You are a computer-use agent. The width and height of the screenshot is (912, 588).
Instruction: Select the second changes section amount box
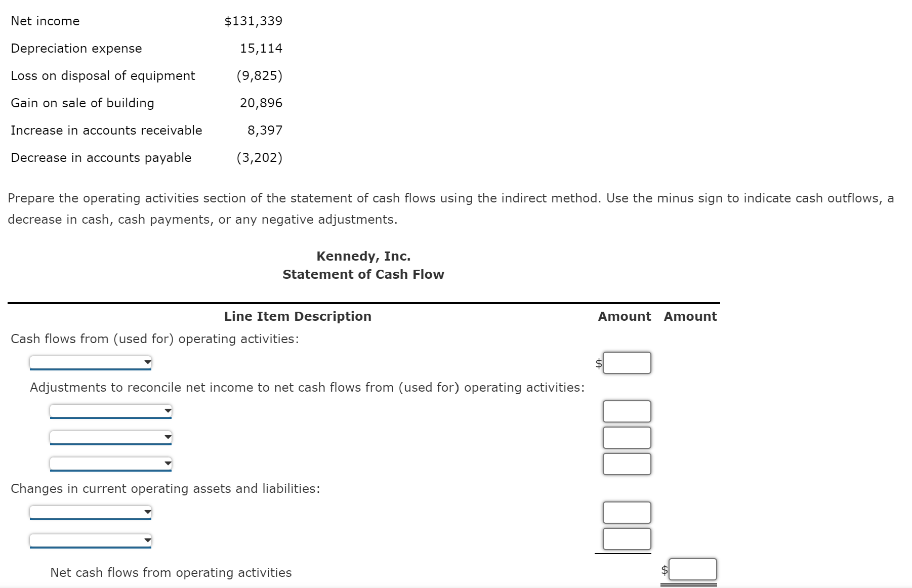point(626,539)
